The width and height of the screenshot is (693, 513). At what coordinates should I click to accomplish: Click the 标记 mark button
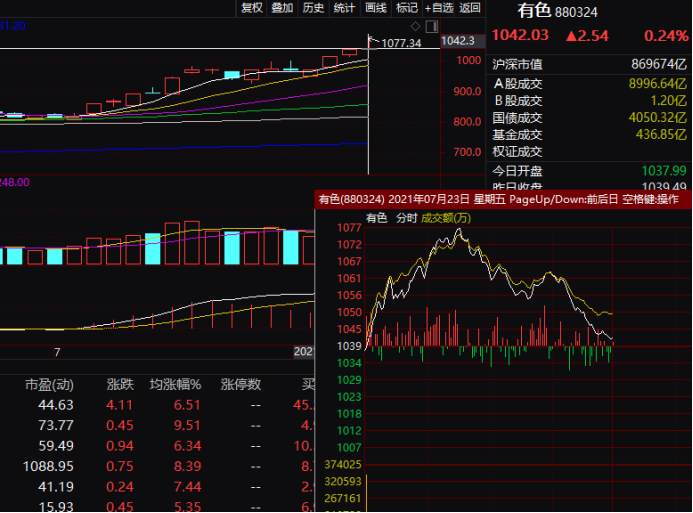click(x=406, y=8)
